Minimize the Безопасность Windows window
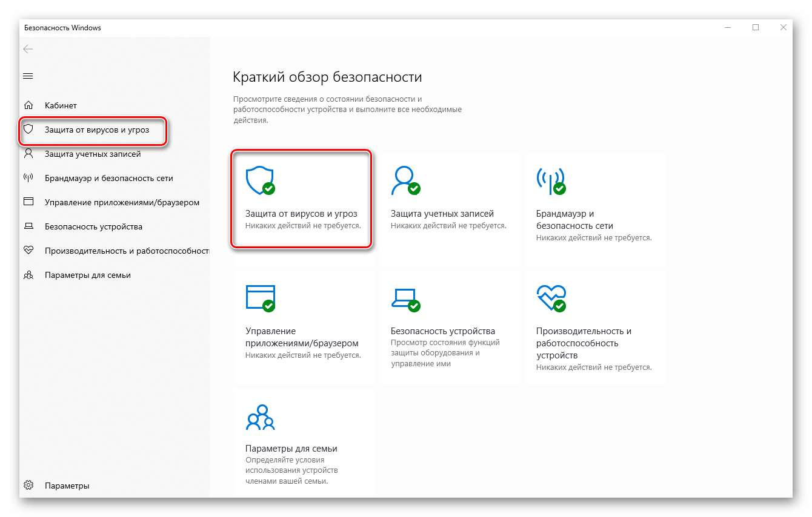This screenshot has height=517, width=812. 727,27
